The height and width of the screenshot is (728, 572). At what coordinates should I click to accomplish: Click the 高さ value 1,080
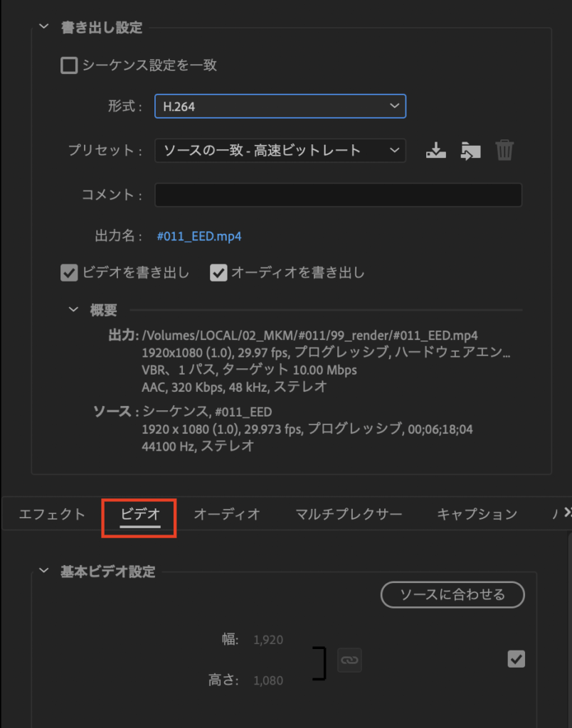click(268, 680)
